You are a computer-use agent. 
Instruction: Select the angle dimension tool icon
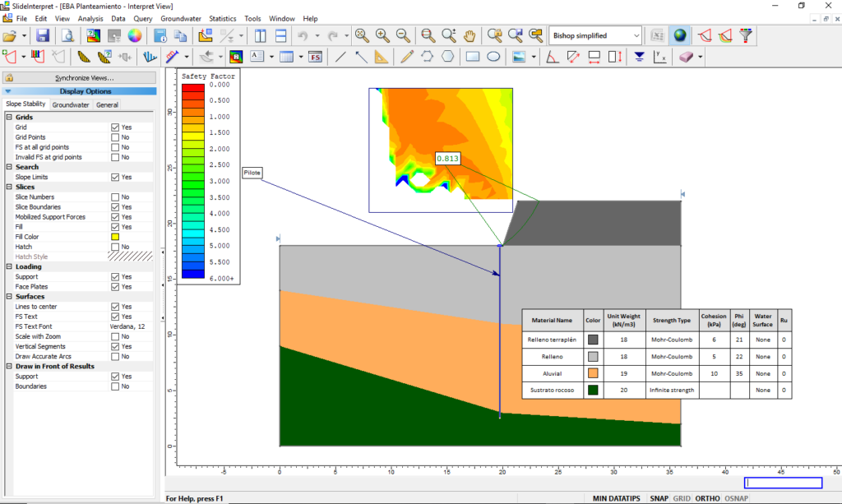(x=552, y=57)
